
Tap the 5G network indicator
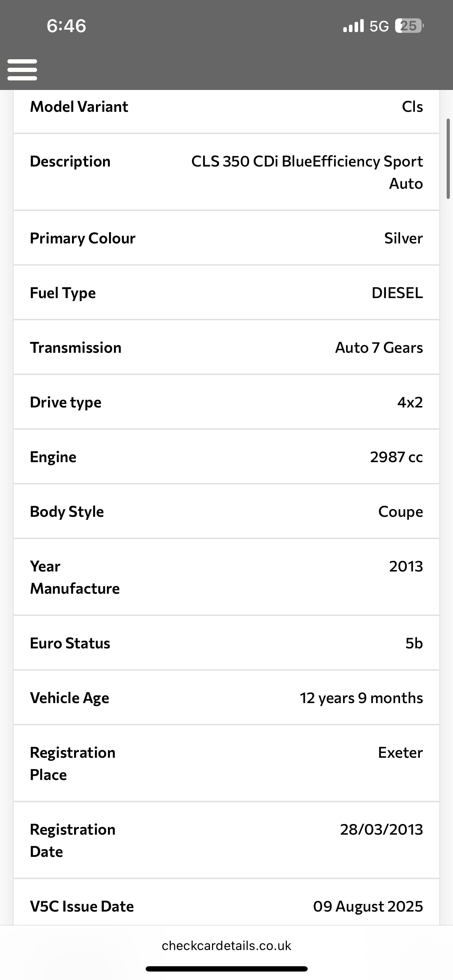379,26
